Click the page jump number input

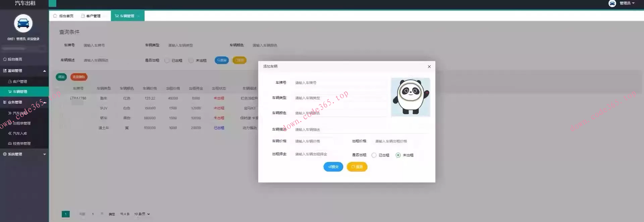[93, 214]
